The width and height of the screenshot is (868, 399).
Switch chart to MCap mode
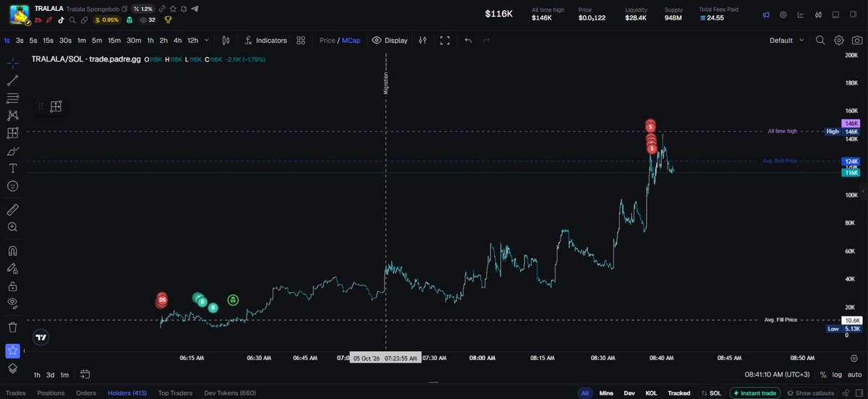(352, 41)
